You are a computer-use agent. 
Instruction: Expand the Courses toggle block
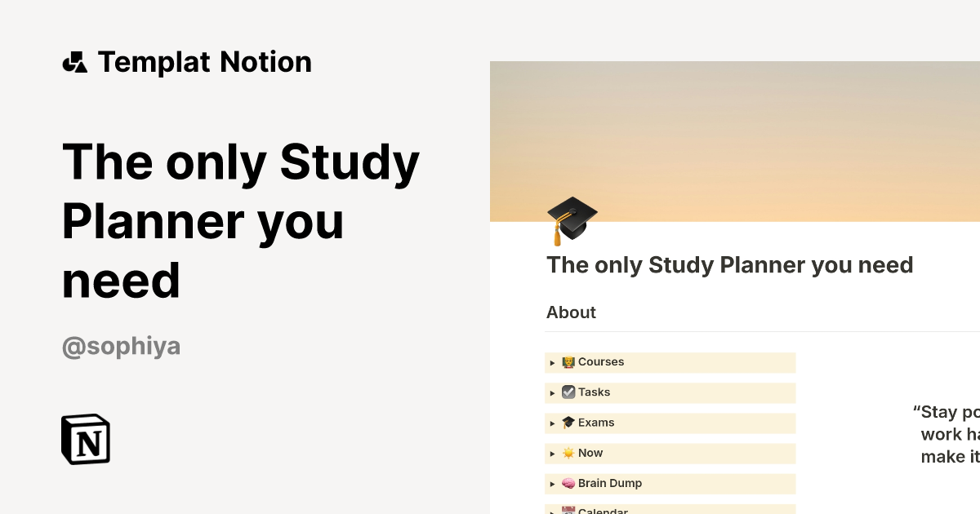click(553, 362)
